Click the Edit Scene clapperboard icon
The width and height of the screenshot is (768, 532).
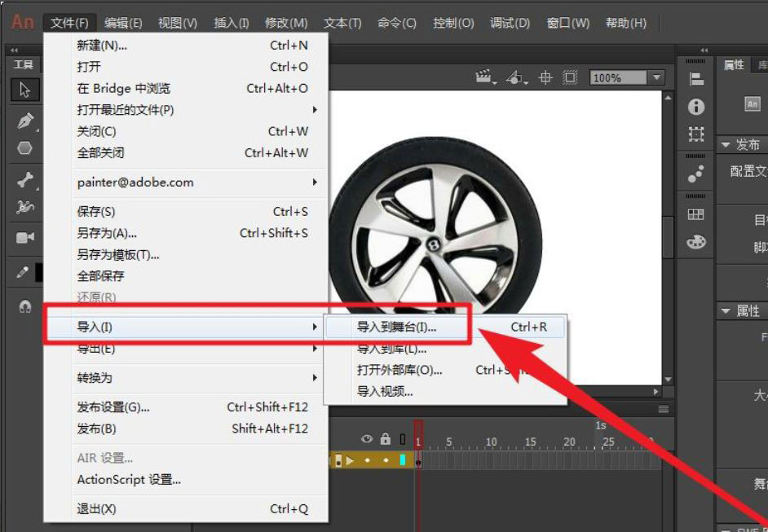pos(484,77)
